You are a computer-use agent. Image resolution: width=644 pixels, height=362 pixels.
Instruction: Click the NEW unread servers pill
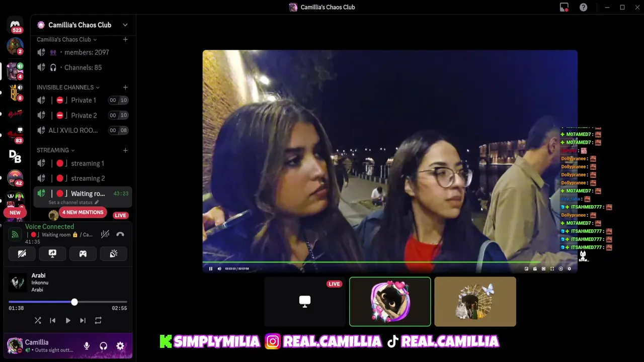click(x=15, y=213)
